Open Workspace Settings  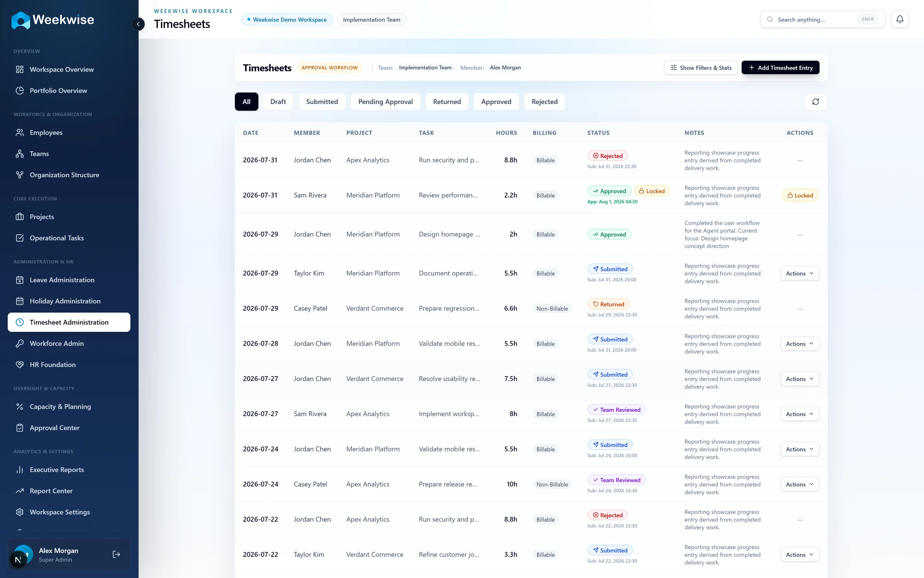click(x=69, y=512)
